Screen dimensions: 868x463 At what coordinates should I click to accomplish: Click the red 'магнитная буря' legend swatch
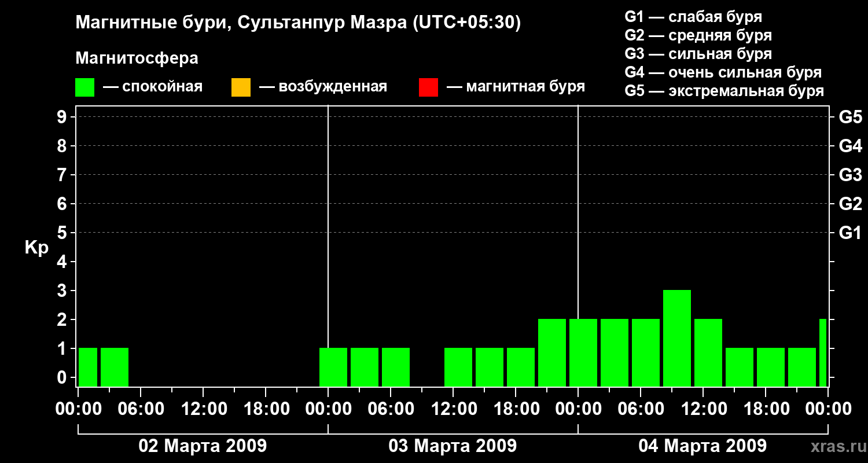tap(428, 87)
